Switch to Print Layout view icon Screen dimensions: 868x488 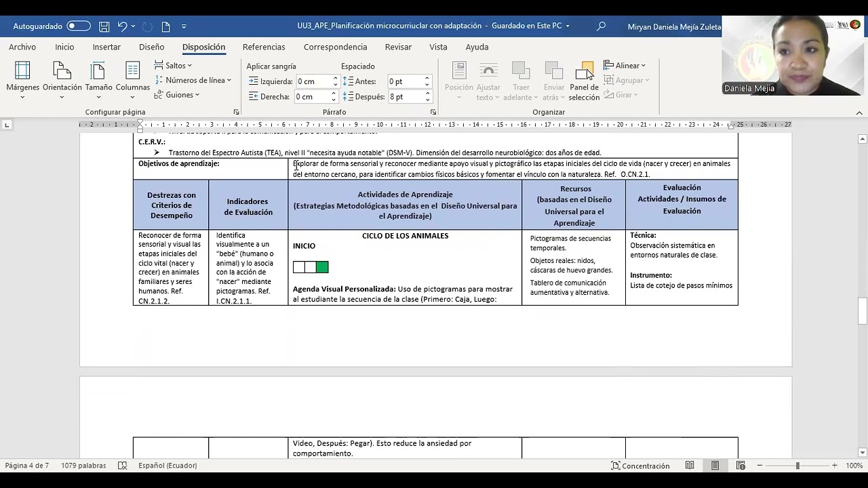pyautogui.click(x=715, y=466)
